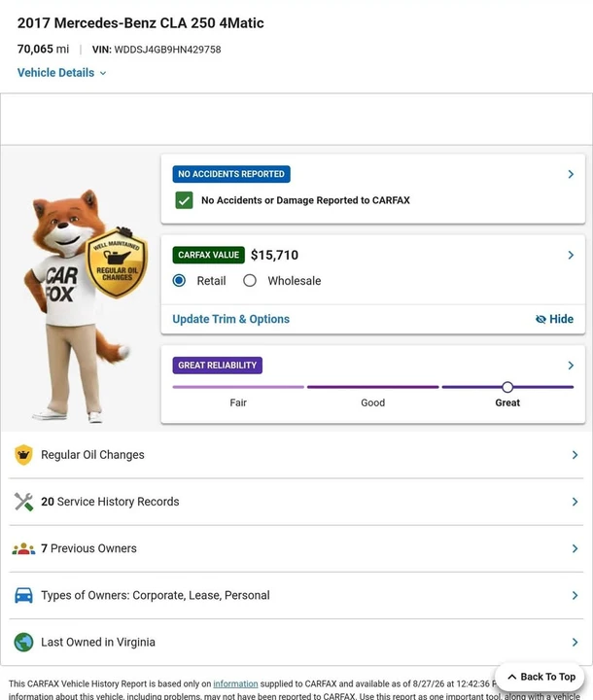Click the 70,065 mi mileage text

pyautogui.click(x=43, y=50)
